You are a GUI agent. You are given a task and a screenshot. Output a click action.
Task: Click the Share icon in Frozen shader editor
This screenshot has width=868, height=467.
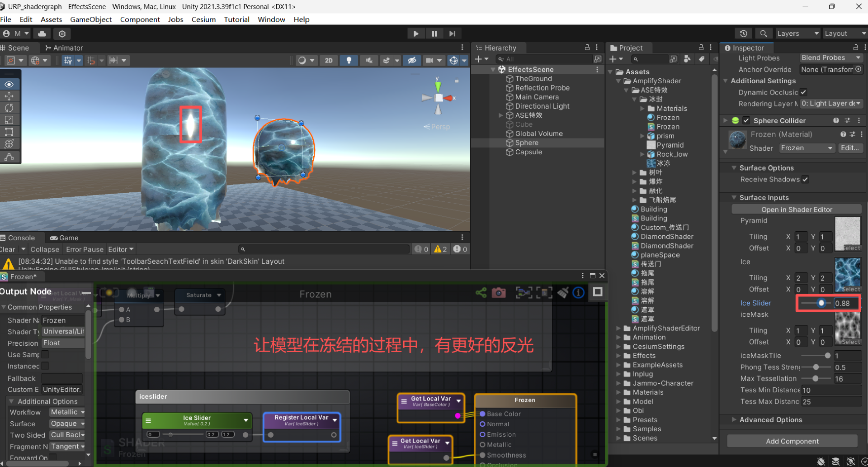click(481, 293)
